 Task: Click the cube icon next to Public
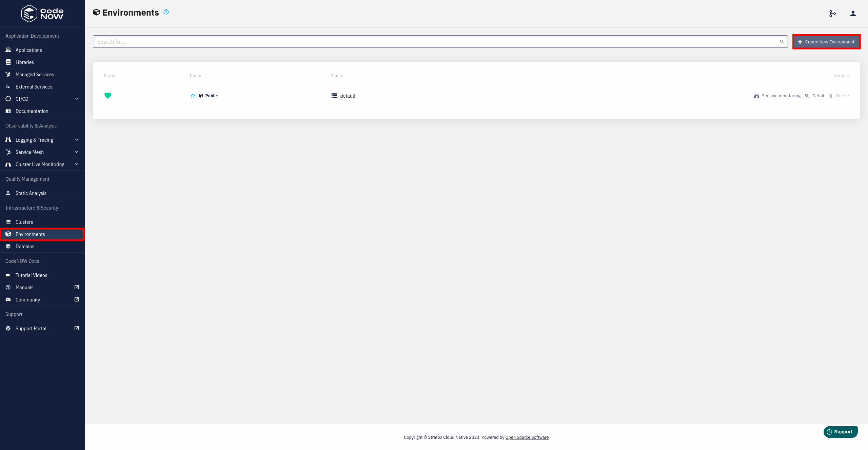click(201, 96)
